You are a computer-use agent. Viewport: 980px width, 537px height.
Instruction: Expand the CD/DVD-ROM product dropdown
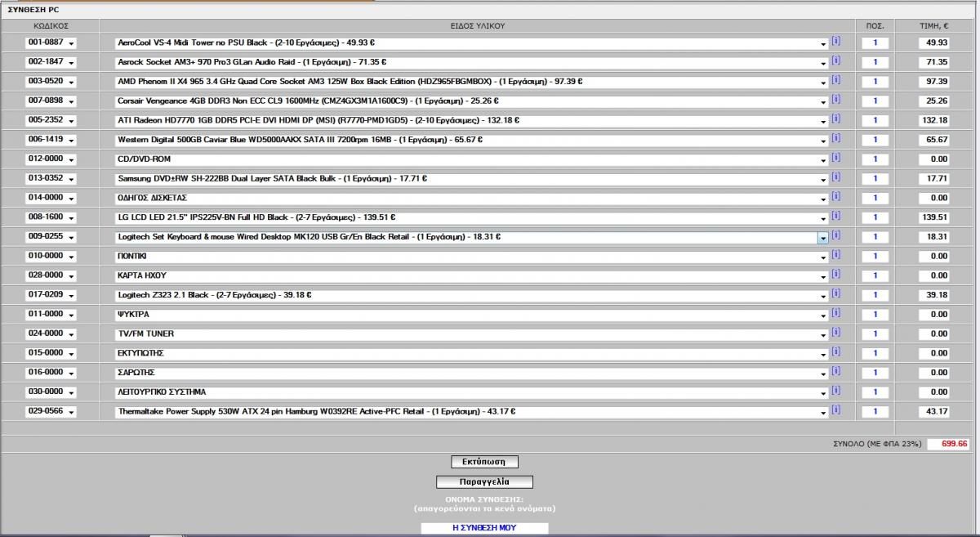click(823, 159)
